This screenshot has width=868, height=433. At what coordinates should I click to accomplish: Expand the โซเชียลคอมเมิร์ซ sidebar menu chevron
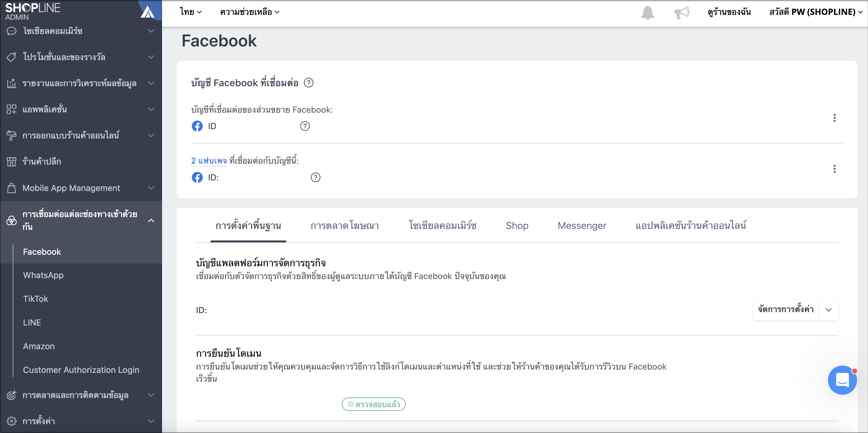[151, 31]
